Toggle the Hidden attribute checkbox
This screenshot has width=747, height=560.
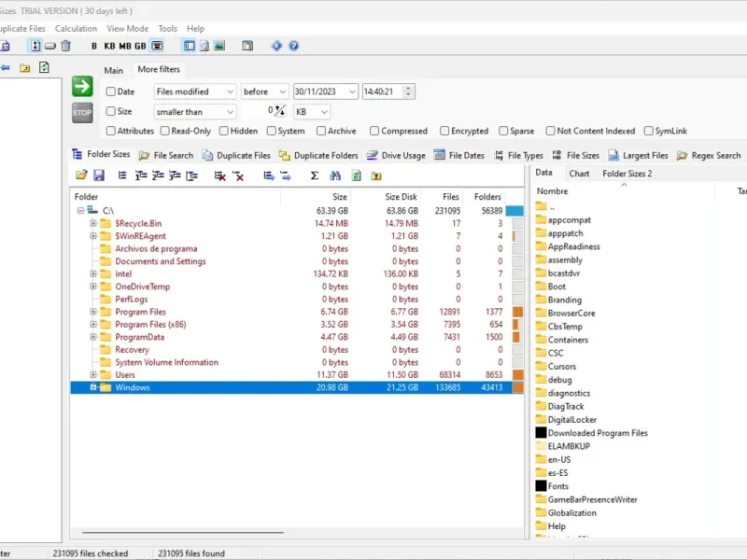coord(223,132)
